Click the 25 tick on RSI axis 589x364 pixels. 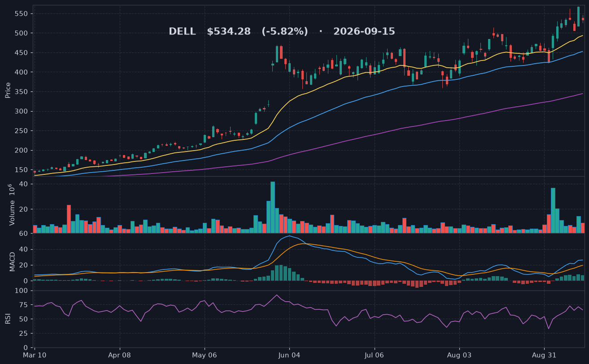click(x=24, y=334)
